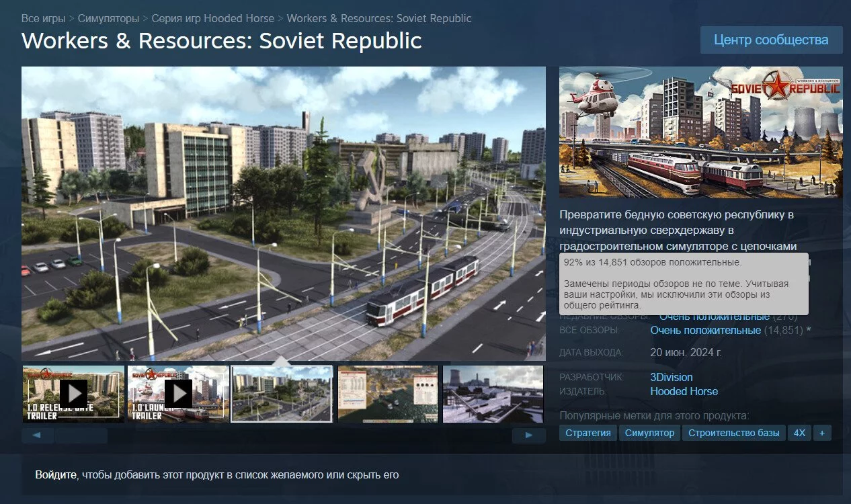This screenshot has height=504, width=851.
Task: Open 'Серия игр Hooded Horse' breadcrumb link
Action: [x=213, y=18]
